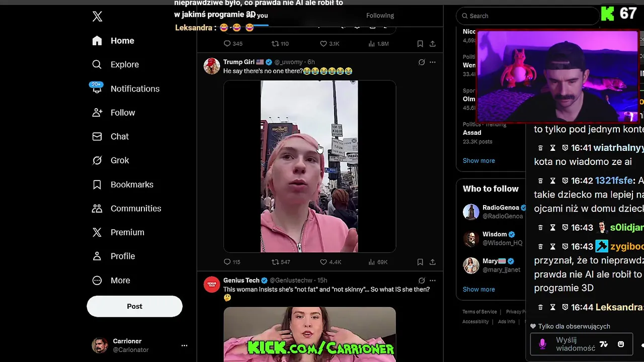644x362 pixels.
Task: Reply to Trump Girl post with 115 comments
Action: (x=232, y=262)
